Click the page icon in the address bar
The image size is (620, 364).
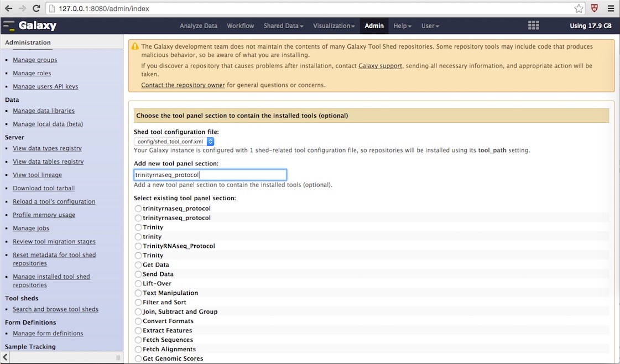pos(53,8)
